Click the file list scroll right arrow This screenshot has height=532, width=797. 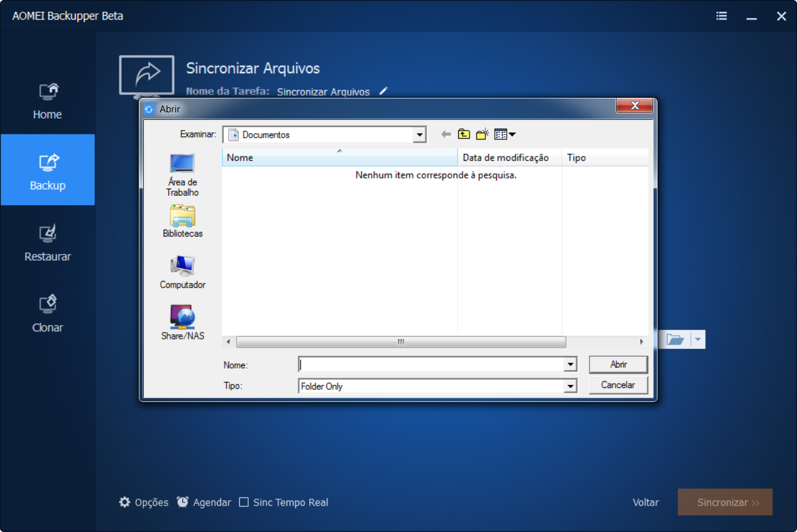[x=642, y=342]
